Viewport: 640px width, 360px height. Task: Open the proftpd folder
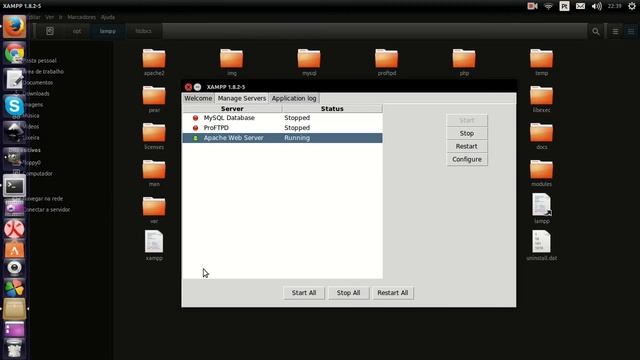(x=387, y=62)
